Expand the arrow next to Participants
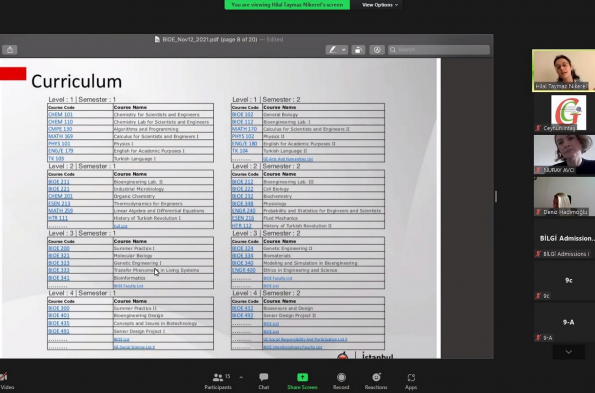 pos(241,377)
